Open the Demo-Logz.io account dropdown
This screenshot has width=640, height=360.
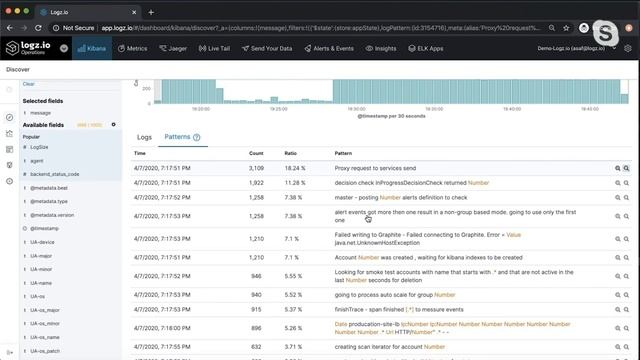(576, 48)
